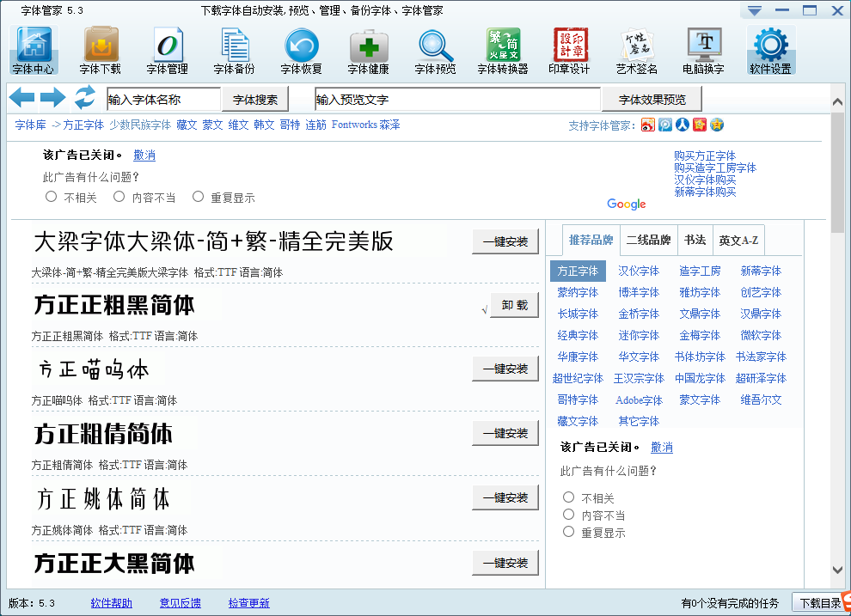Screen dimensions: 851x616
Task: Switch to the 英文A-Z tab
Action: point(738,241)
